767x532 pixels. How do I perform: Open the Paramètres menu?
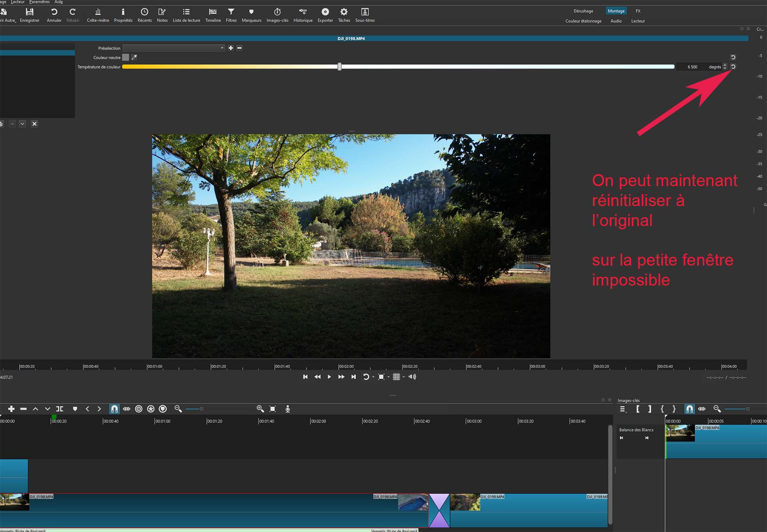pyautogui.click(x=39, y=2)
